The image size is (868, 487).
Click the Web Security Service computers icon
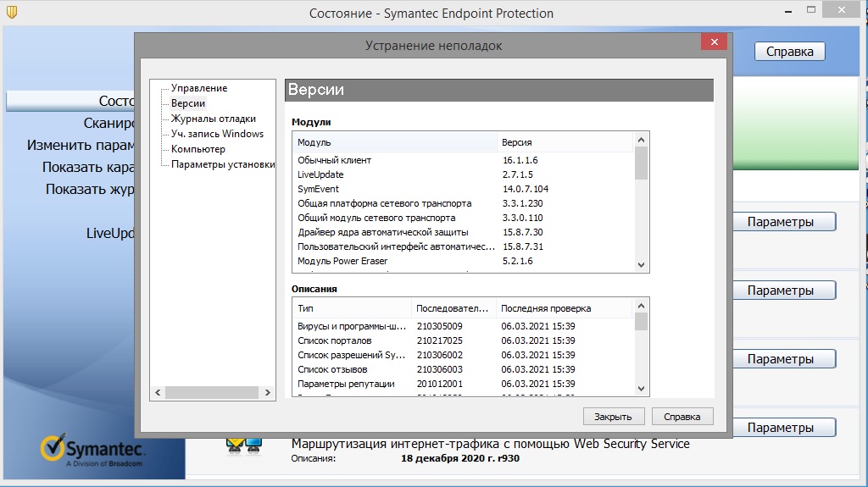(x=243, y=446)
